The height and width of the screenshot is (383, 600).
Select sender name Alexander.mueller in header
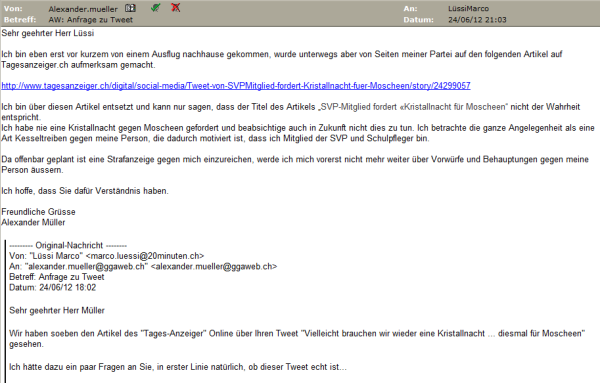pyautogui.click(x=83, y=9)
